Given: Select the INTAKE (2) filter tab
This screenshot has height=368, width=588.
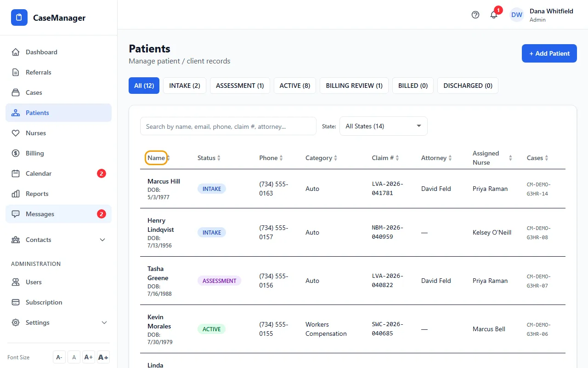Looking at the screenshot, I should point(185,86).
